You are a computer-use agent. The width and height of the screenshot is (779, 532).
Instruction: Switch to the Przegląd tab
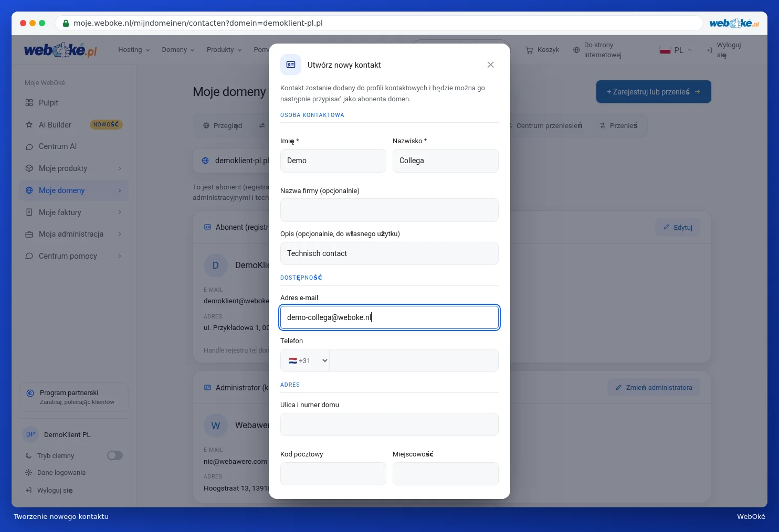[x=223, y=125]
